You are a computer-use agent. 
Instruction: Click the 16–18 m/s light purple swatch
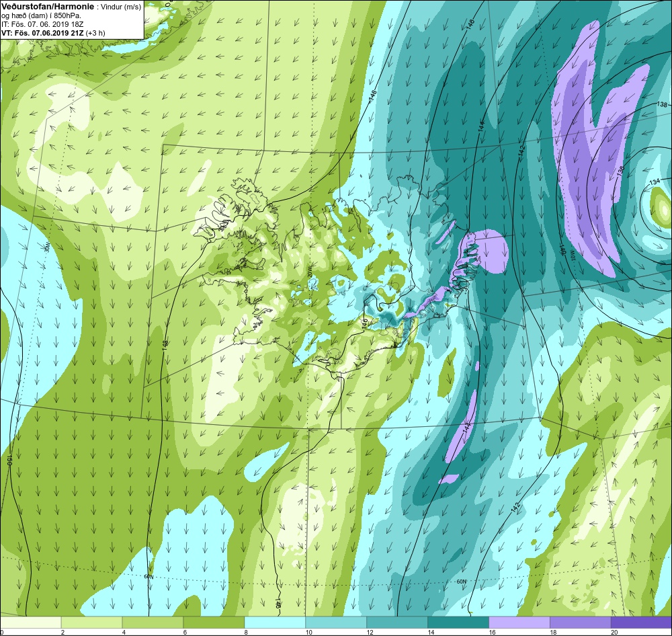[519, 622]
